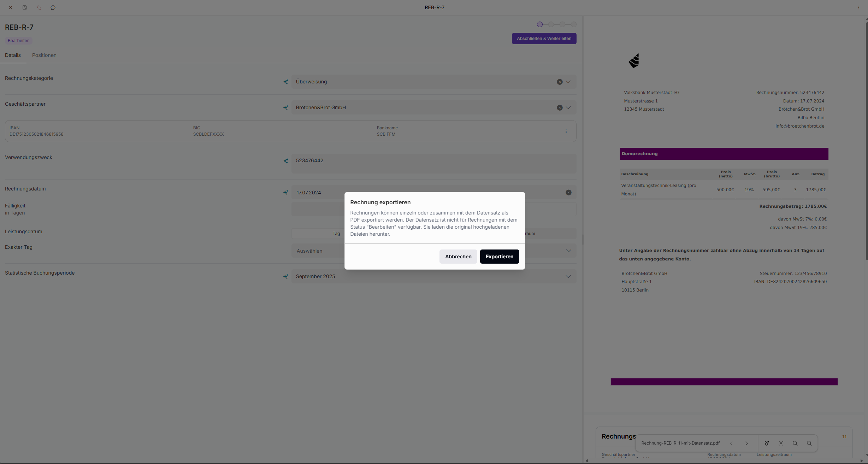Click the undo arrow icon
Screen dimensions: 868x464
click(39, 7)
